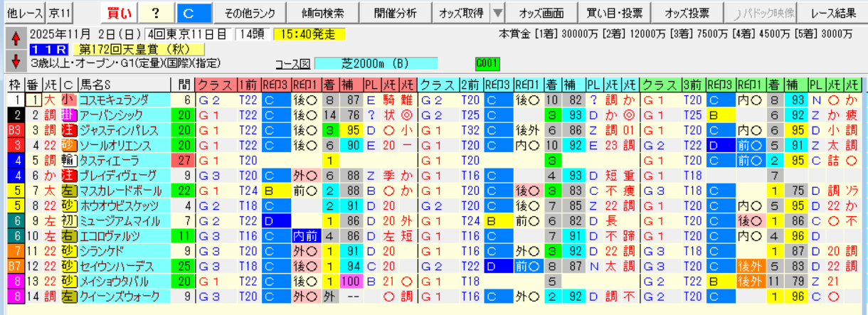Click the パドック映像 button
Viewport: 868px width, 315px height.
coord(761,13)
